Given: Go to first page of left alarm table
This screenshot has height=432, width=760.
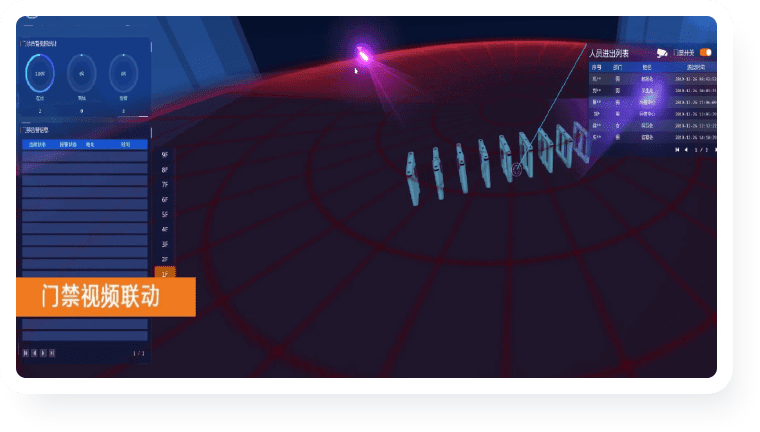Looking at the screenshot, I should (x=26, y=353).
